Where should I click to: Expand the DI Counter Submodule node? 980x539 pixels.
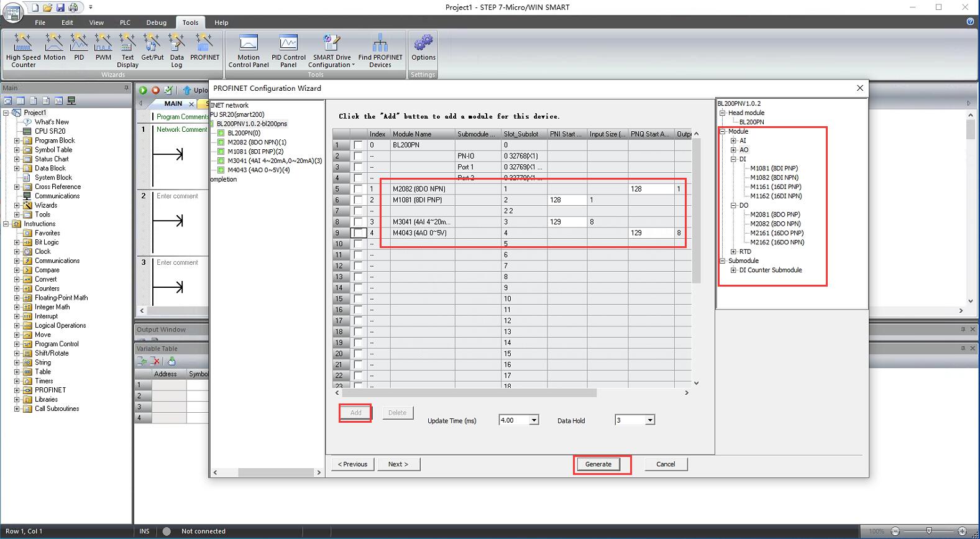click(x=733, y=270)
